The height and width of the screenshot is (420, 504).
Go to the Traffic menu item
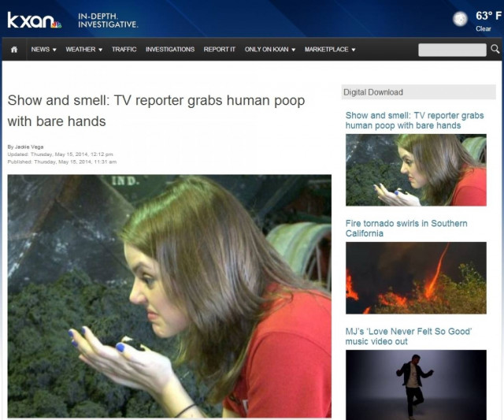coord(124,50)
